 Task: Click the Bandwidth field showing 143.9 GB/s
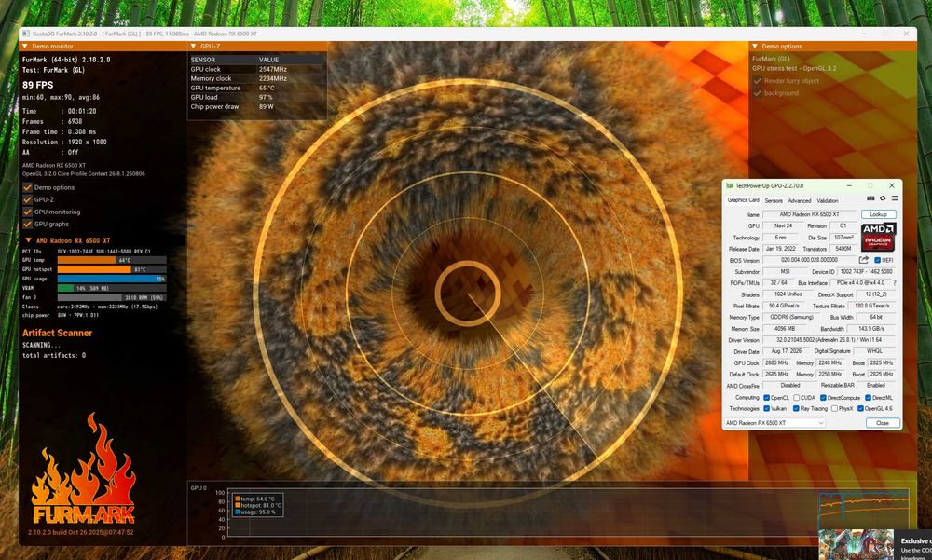[871, 329]
